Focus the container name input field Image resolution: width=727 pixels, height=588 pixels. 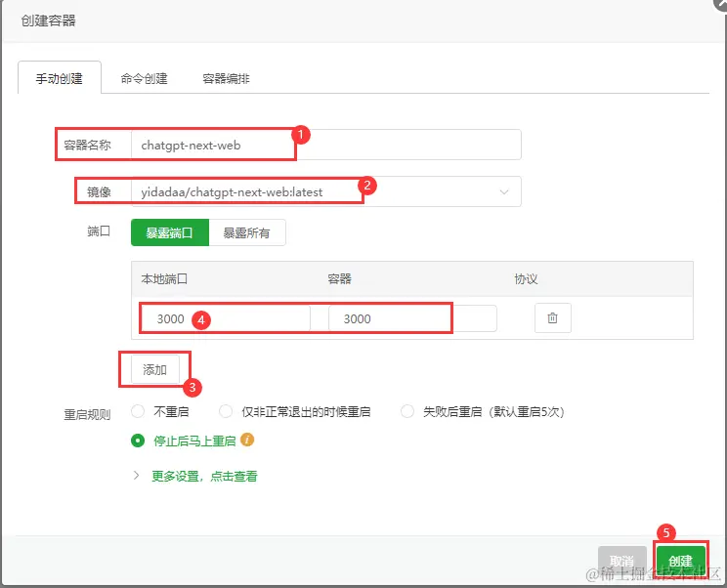[326, 145]
